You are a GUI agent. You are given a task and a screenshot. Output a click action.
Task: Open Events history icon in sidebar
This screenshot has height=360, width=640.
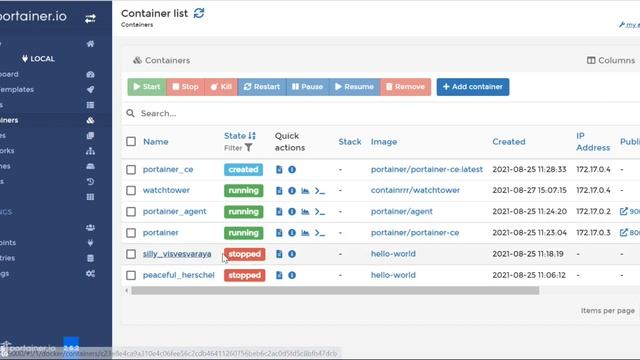click(x=90, y=181)
